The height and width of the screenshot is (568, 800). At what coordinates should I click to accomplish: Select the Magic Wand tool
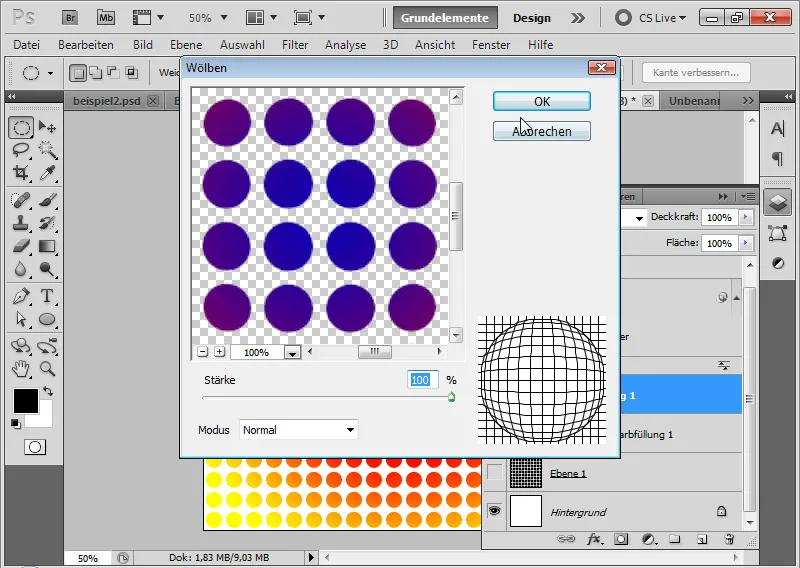tap(47, 150)
